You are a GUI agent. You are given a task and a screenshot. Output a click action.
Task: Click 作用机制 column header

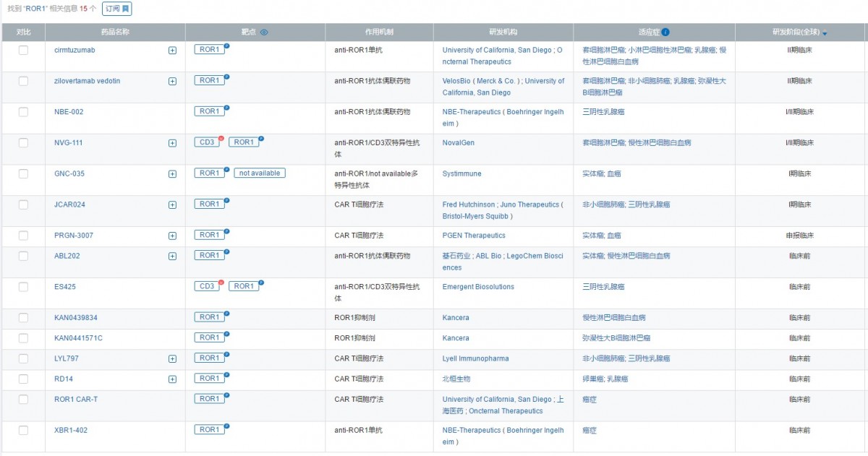tap(379, 33)
